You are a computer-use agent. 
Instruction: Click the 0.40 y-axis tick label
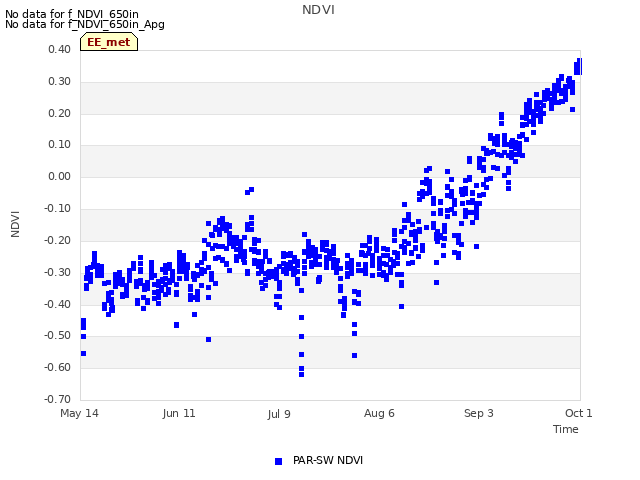click(x=59, y=49)
